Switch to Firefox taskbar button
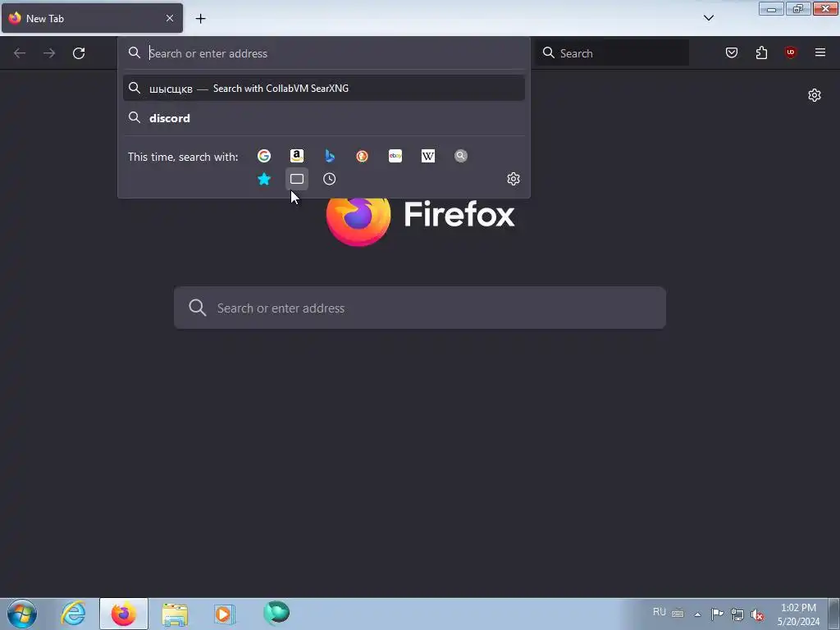The width and height of the screenshot is (840, 630). pos(124,614)
